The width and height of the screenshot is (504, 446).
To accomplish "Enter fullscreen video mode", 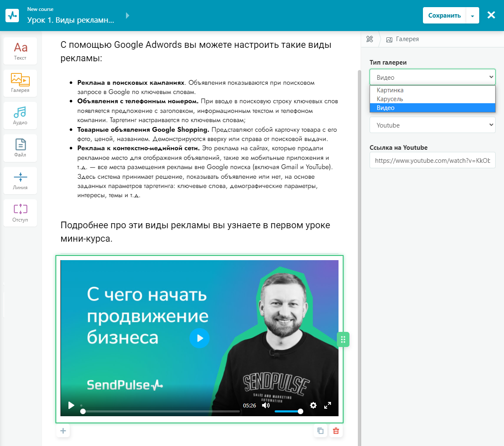I will (x=328, y=405).
